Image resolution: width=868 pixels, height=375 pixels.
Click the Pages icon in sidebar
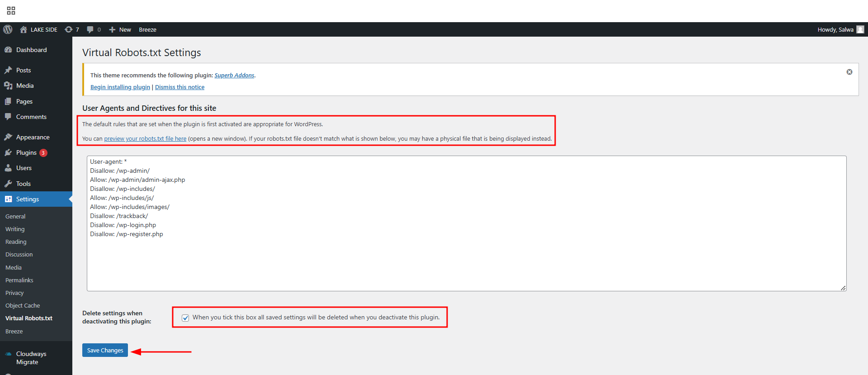pos(8,101)
